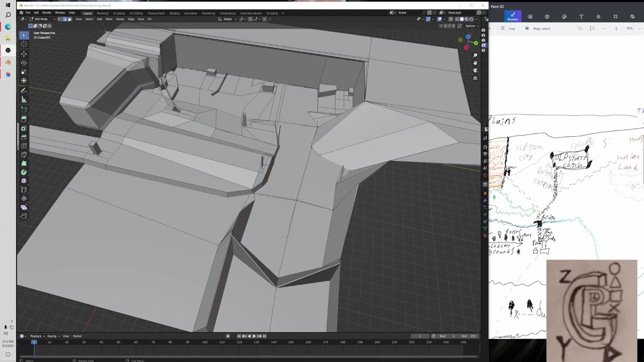Open Paint 3D Stickers tool
This screenshot has height=362, width=644.
(x=564, y=17)
